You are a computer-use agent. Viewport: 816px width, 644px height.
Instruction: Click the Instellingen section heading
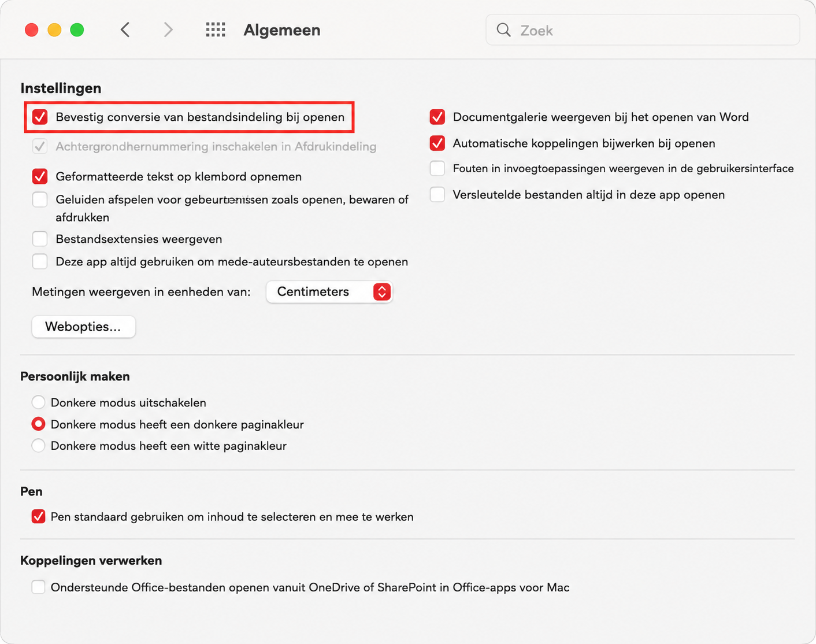(61, 88)
